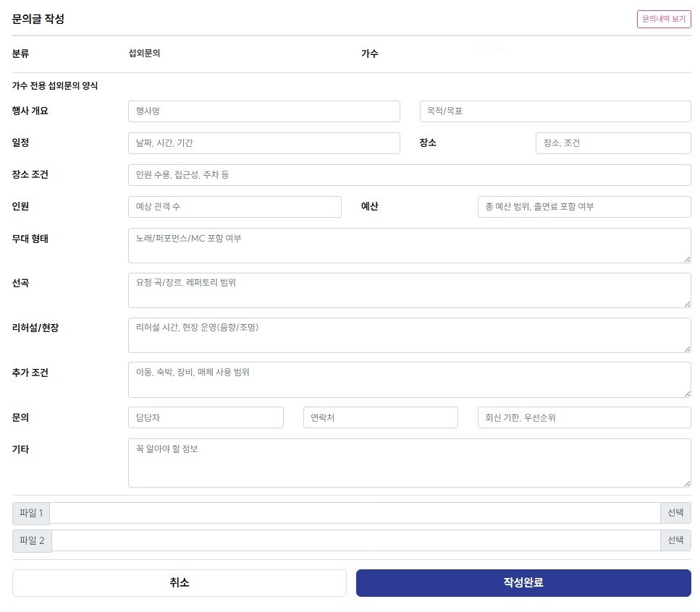Focus the 목적/목표 text field
This screenshot has width=700, height=612.
pos(555,111)
